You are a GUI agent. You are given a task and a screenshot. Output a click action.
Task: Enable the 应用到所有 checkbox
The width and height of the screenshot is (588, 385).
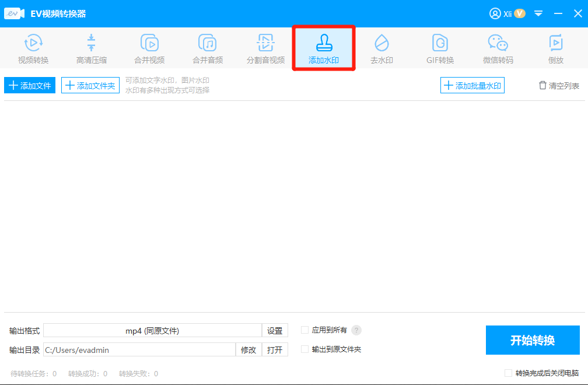tap(304, 330)
